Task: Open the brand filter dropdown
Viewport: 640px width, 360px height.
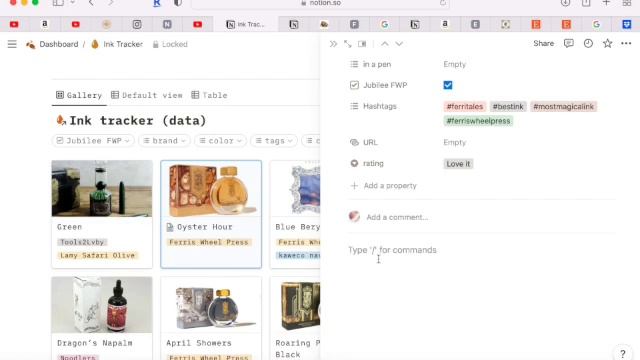Action: [x=164, y=140]
